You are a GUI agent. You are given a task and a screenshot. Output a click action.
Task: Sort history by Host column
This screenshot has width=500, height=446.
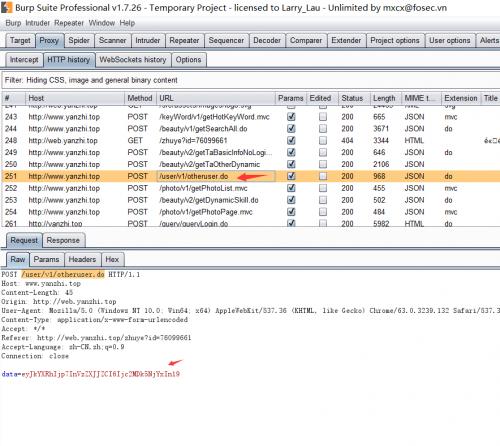coord(75,98)
